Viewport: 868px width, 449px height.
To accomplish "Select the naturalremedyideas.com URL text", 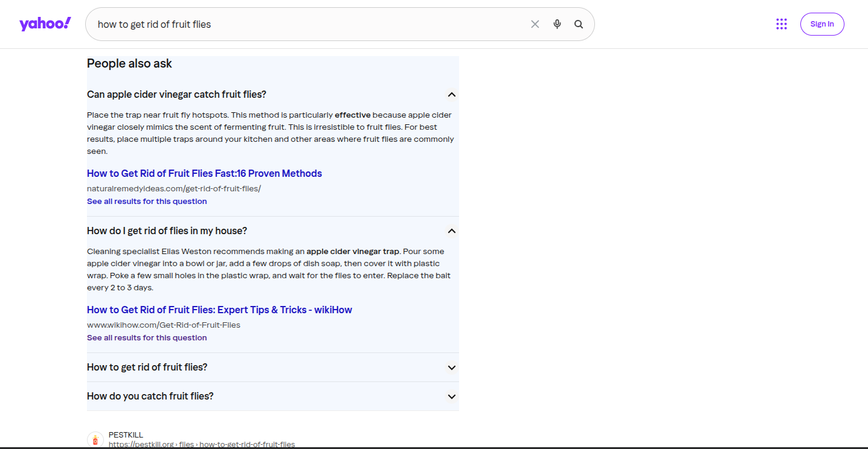I will [x=174, y=188].
